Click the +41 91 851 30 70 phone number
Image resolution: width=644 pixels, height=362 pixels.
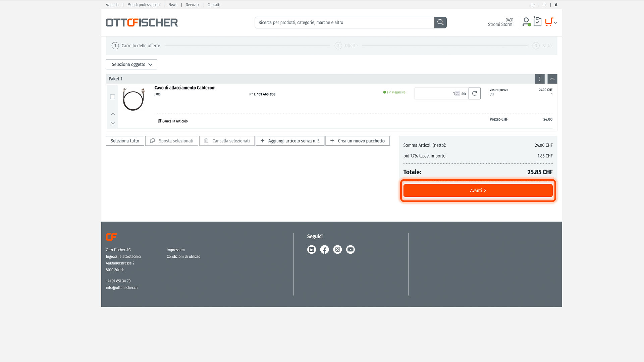(x=118, y=281)
